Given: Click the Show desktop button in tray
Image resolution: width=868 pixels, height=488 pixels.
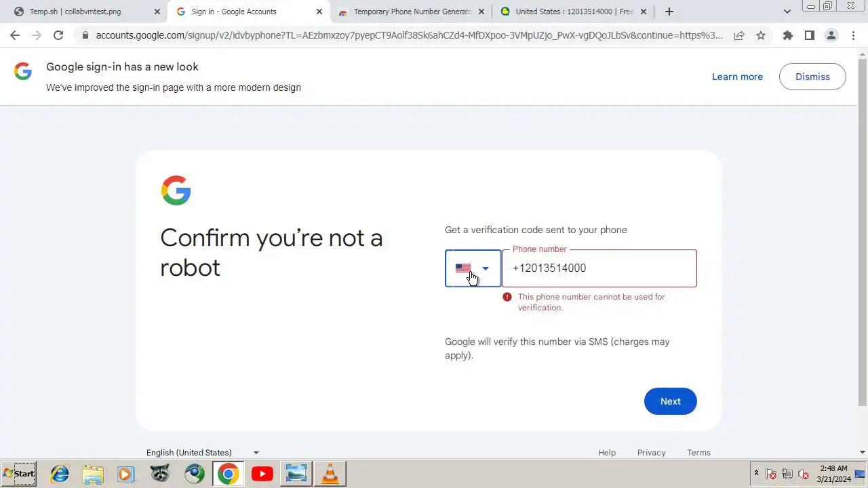Looking at the screenshot, I should 860,474.
